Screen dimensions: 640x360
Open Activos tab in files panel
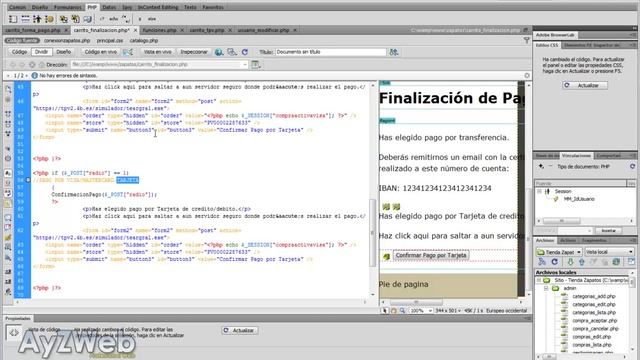click(x=567, y=240)
